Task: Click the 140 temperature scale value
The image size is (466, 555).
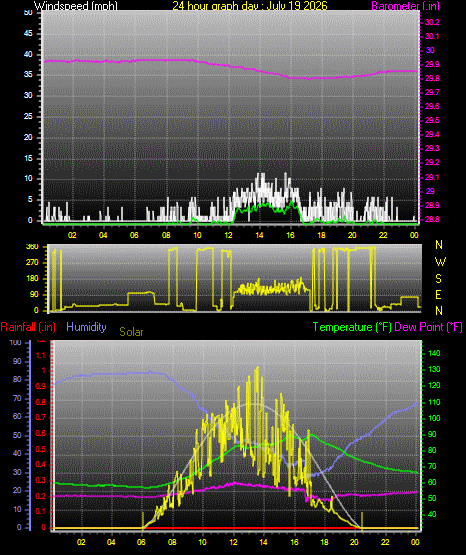Action: pos(434,353)
